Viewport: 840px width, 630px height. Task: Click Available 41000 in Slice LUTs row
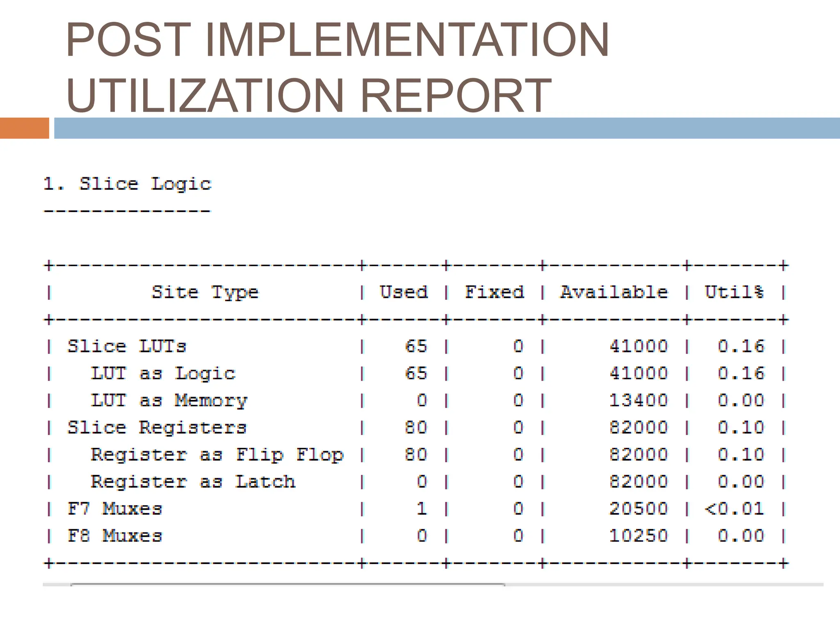click(639, 347)
